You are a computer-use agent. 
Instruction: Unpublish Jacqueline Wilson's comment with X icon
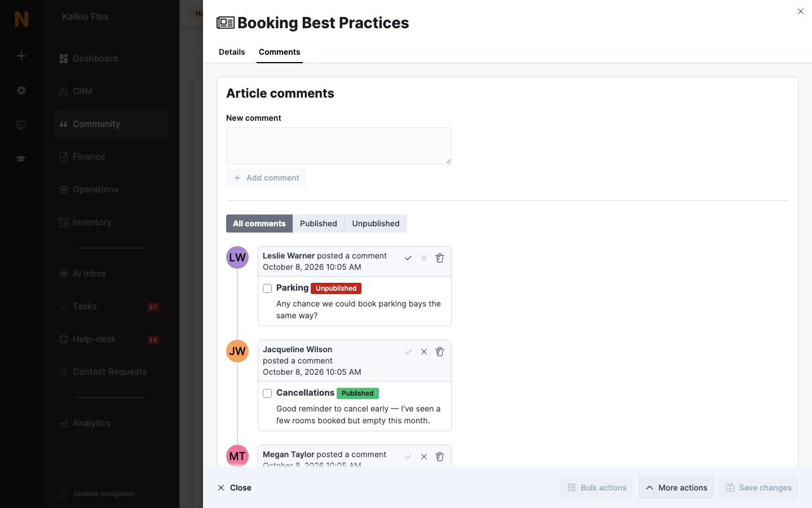coord(424,352)
